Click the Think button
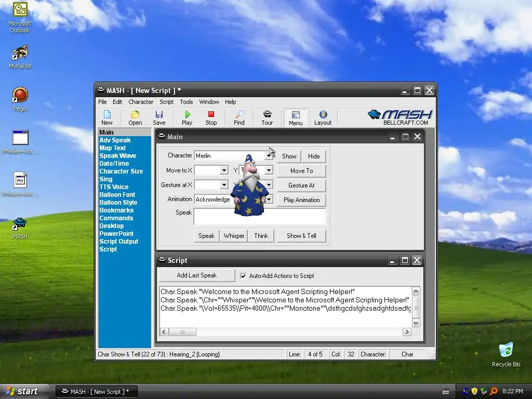This screenshot has width=532, height=399. click(261, 236)
